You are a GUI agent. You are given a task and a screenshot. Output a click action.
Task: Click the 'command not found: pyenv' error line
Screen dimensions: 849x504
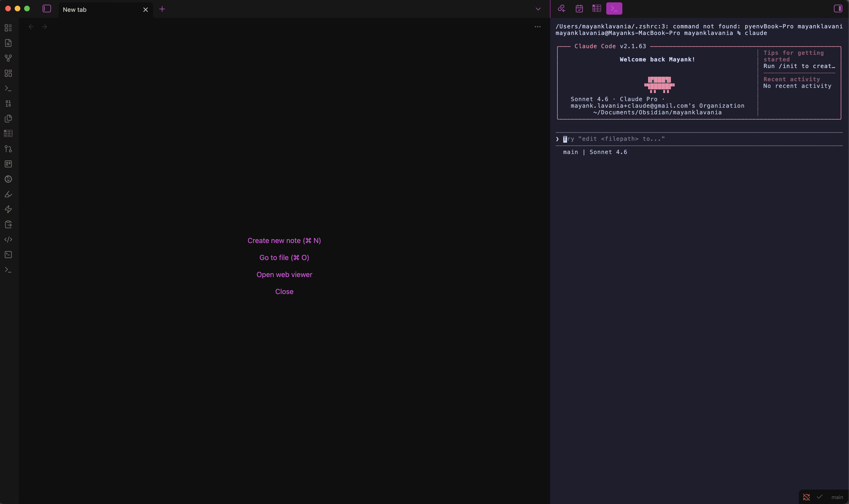pos(699,26)
